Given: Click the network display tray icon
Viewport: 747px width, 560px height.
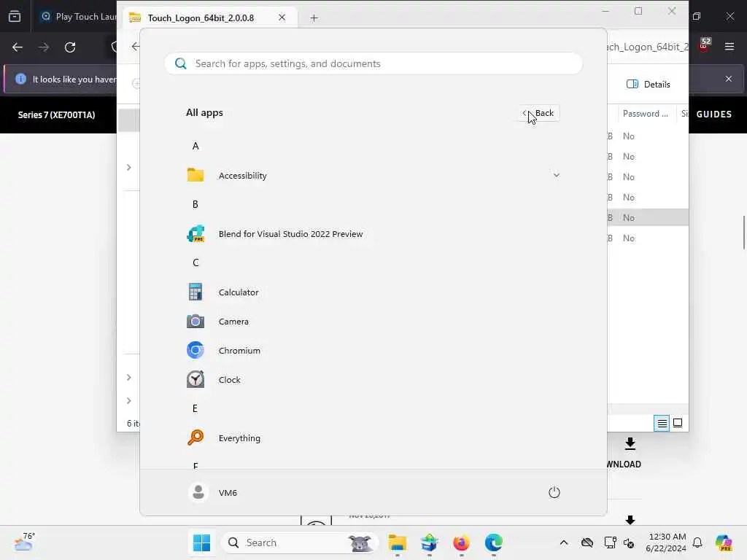Looking at the screenshot, I should tap(610, 542).
